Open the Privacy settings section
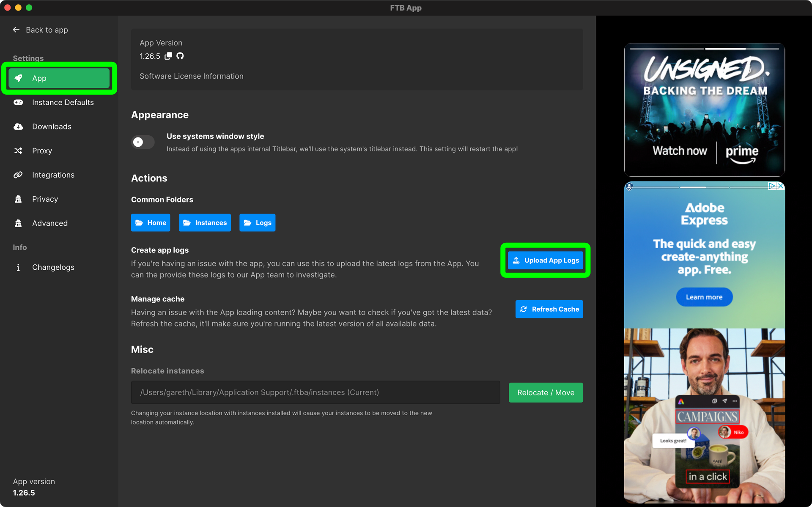 coord(45,199)
